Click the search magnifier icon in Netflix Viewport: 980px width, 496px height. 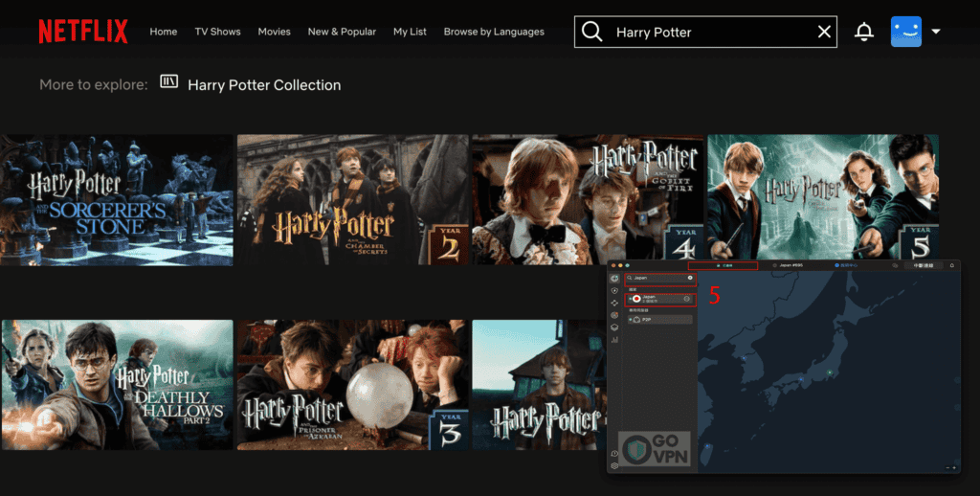(x=591, y=32)
